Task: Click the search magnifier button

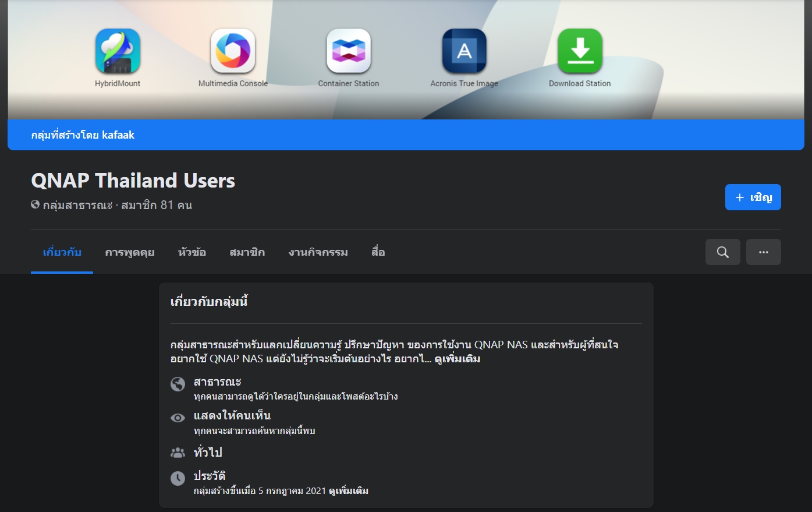Action: [x=723, y=252]
